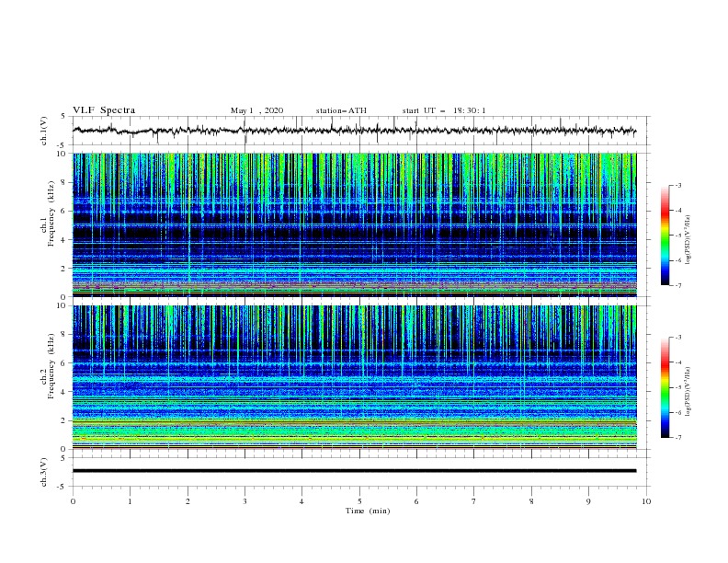Select the "Time (min)" axis title
The width and height of the screenshot is (728, 563).
[368, 511]
